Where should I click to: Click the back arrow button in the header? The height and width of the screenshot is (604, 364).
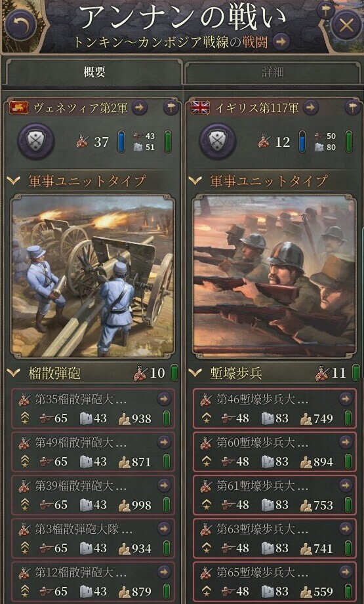coord(21,26)
